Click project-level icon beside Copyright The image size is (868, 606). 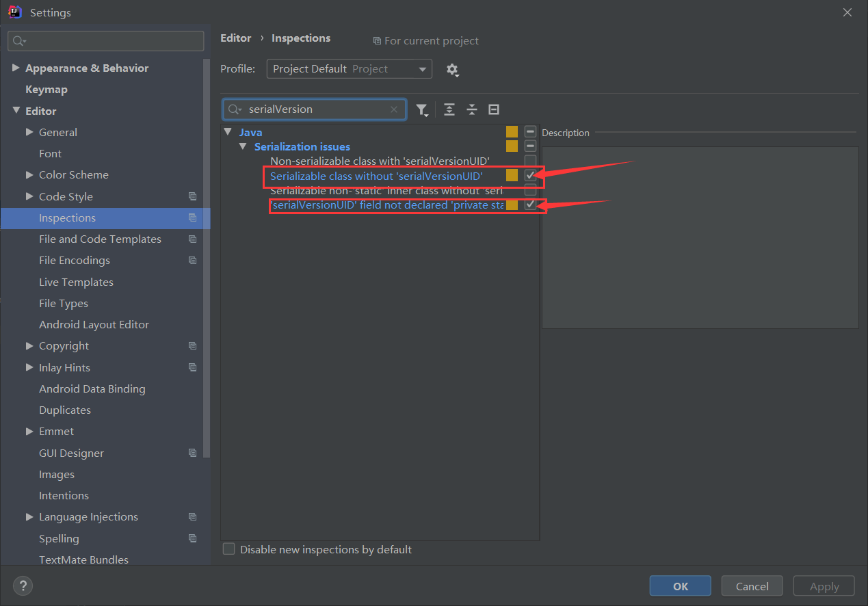(192, 346)
